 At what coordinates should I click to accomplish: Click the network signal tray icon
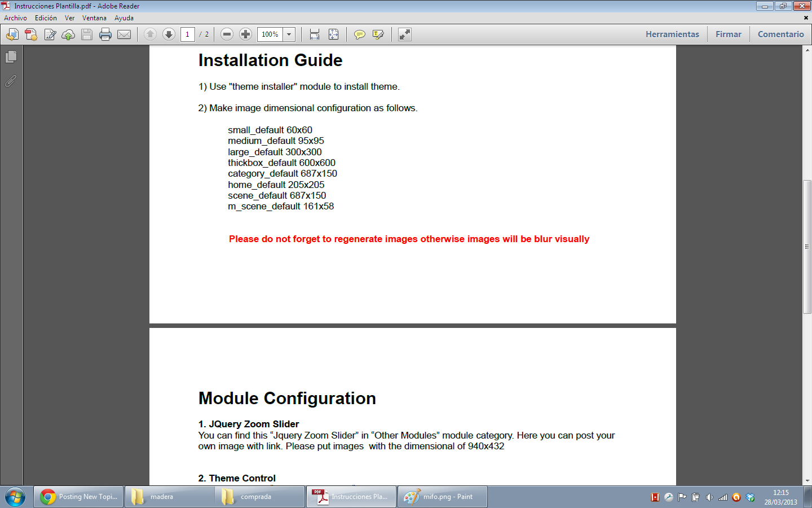(723, 497)
